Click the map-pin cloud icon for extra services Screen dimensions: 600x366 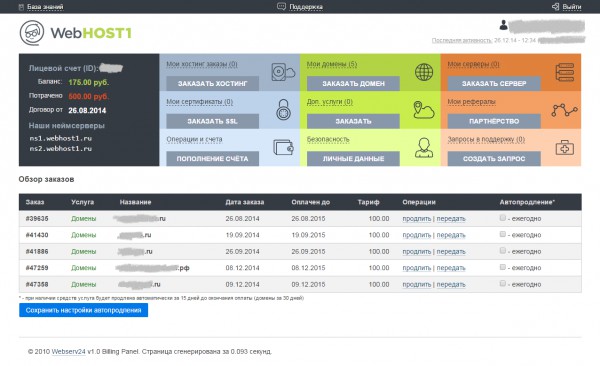[424, 109]
